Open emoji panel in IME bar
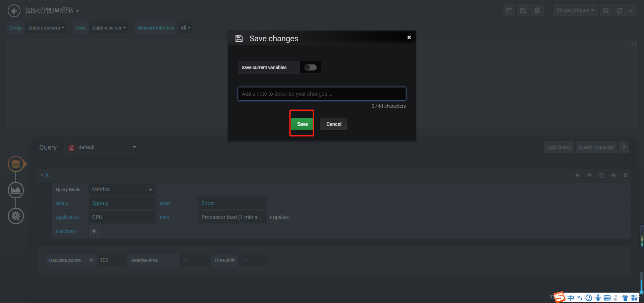Viewport: 644px width, 303px height. [x=589, y=298]
